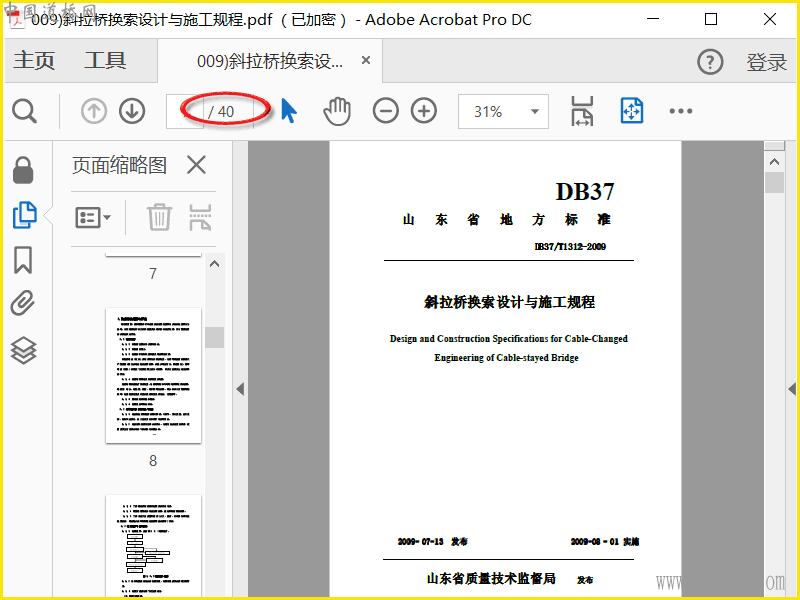
Task: Switch to the 主页 tab
Action: coord(34,61)
